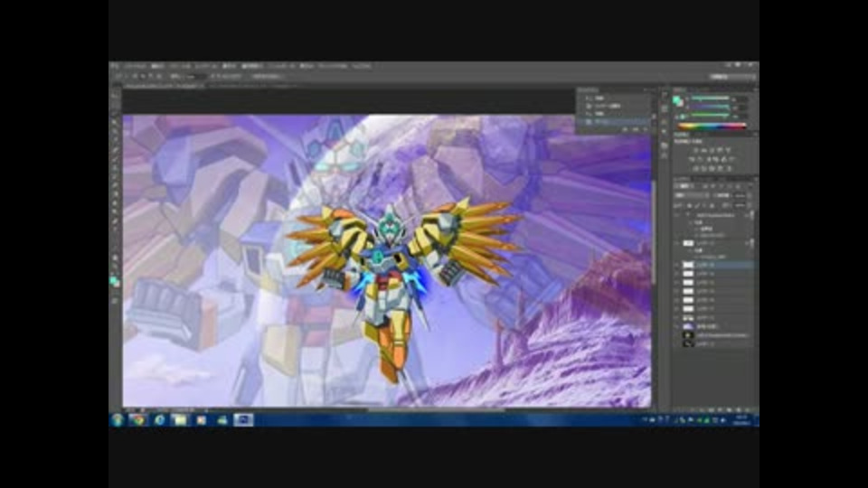Select the Brush tool
The width and height of the screenshot is (868, 488).
(115, 159)
